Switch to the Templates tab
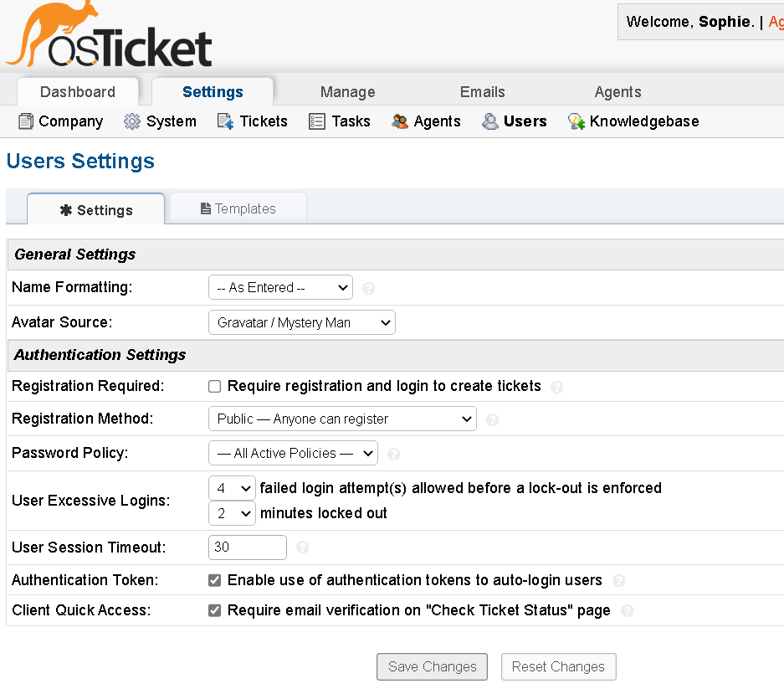The image size is (784, 694). [238, 208]
